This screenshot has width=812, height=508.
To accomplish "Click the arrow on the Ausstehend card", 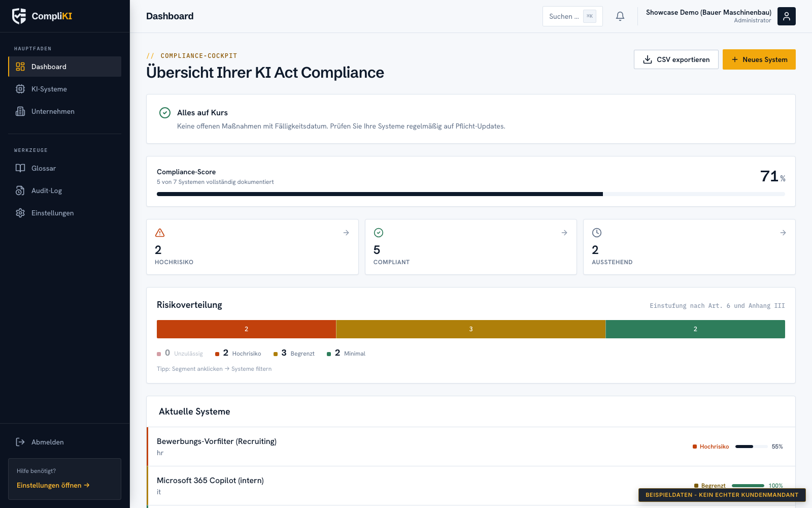I will pyautogui.click(x=783, y=233).
